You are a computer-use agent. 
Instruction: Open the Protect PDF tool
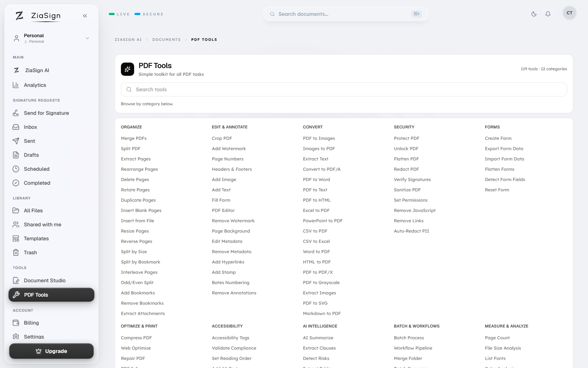click(406, 138)
